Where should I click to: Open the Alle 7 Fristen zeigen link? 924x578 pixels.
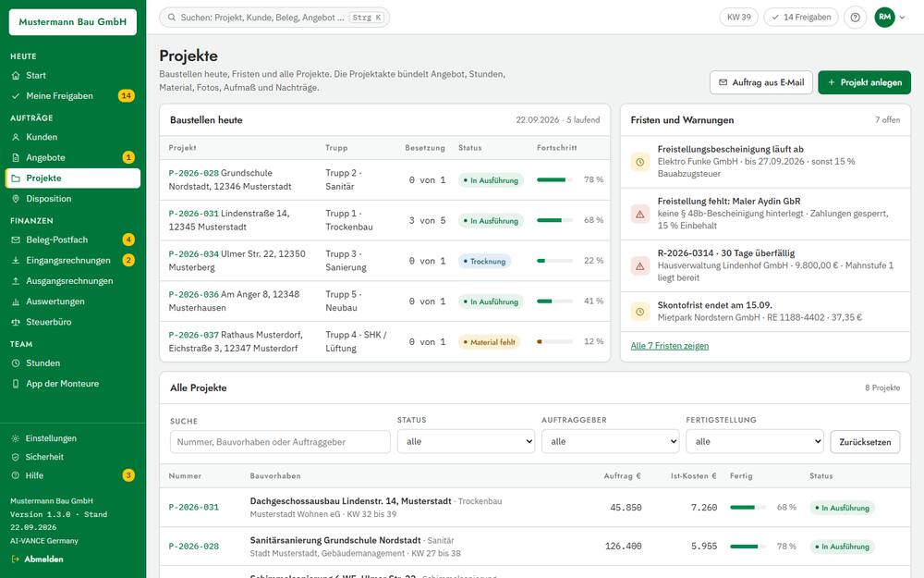(x=669, y=346)
